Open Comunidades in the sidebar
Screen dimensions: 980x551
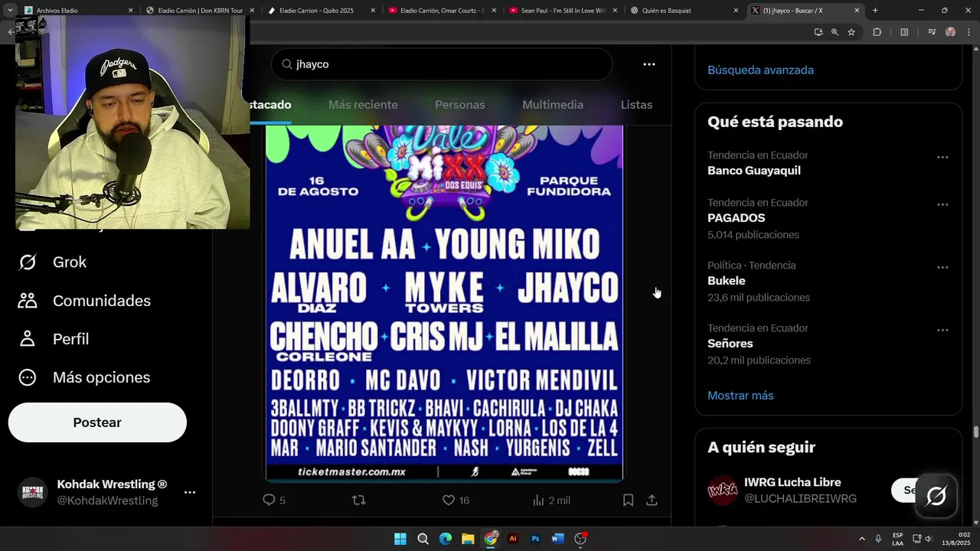84,301
